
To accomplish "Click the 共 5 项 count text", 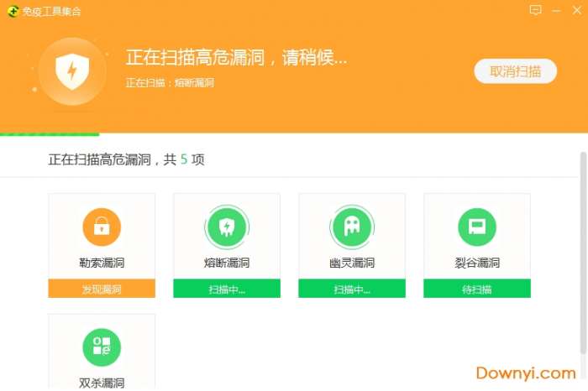I will pos(184,159).
